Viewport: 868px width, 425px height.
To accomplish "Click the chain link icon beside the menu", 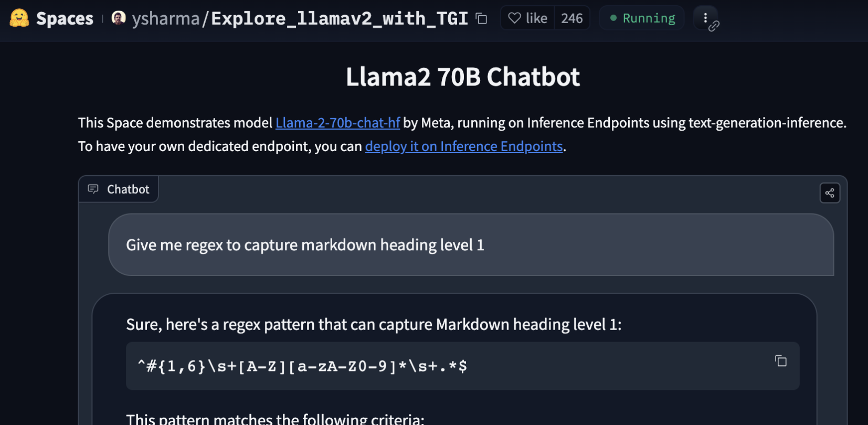I will (x=714, y=26).
